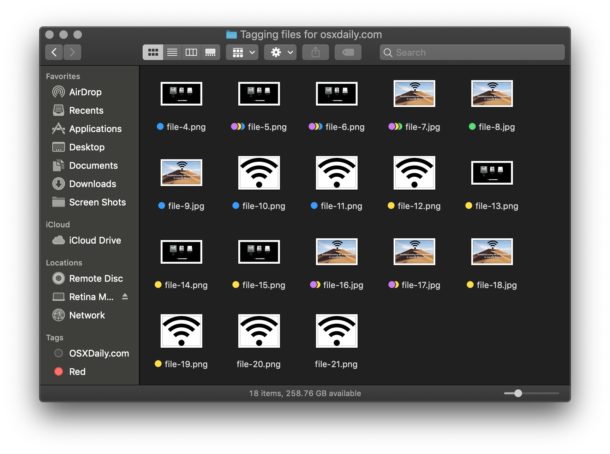The image size is (610, 454).
Task: Click the Edit Tags toolbar button
Action: [x=347, y=52]
